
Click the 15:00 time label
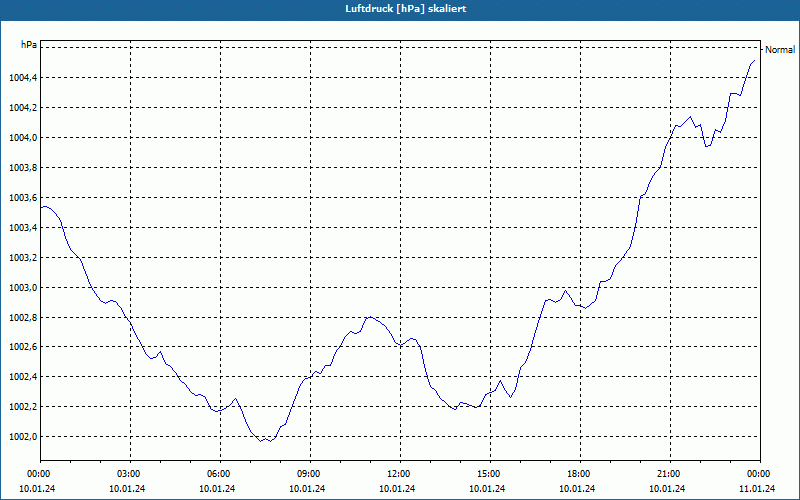click(490, 473)
